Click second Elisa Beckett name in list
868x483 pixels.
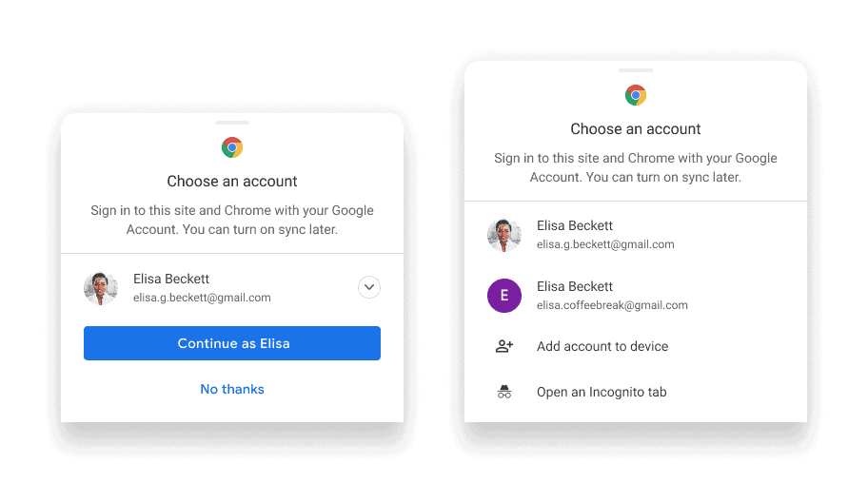(575, 286)
